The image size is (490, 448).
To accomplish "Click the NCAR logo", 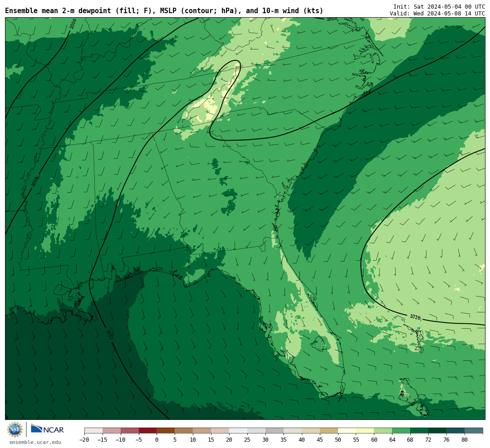I will [47, 429].
